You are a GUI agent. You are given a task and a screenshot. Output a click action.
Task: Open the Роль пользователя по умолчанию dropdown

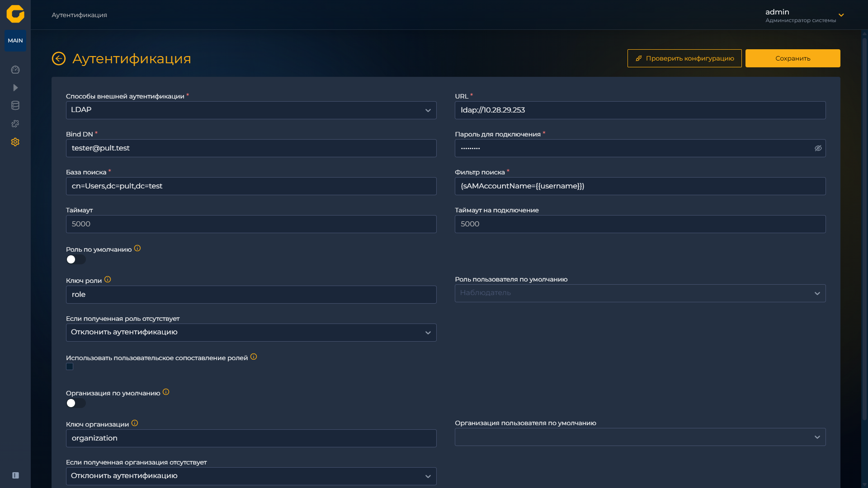click(640, 293)
